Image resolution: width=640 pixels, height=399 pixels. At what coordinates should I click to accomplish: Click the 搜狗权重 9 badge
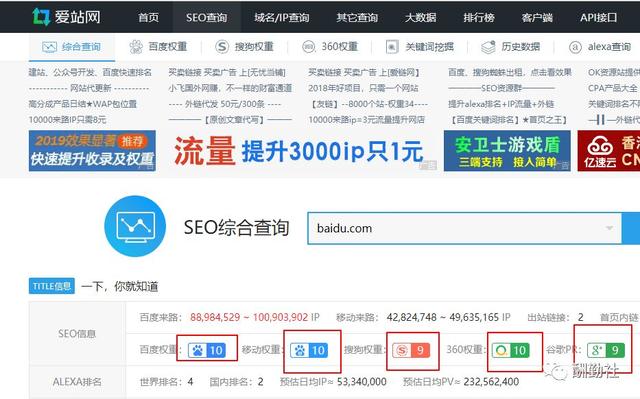click(411, 350)
